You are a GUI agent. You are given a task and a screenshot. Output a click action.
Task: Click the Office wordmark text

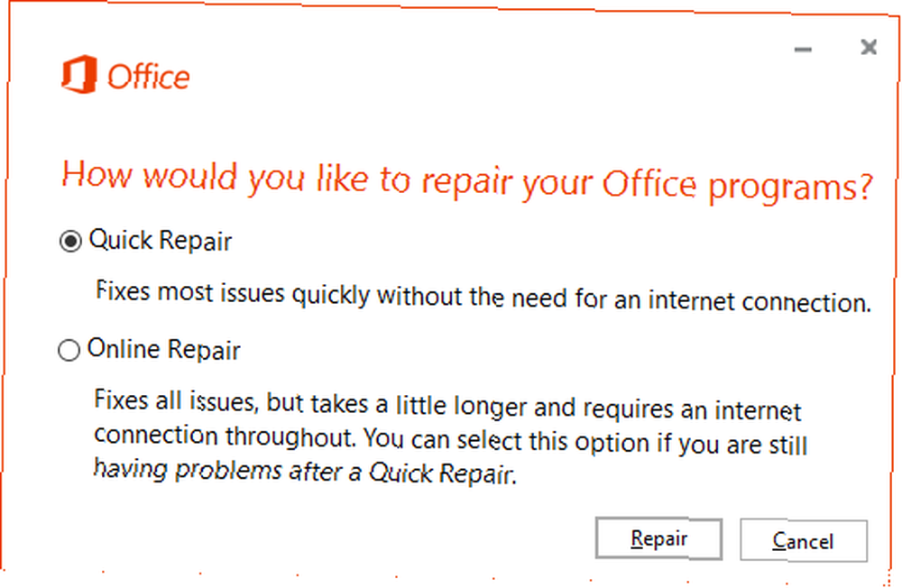point(149,77)
